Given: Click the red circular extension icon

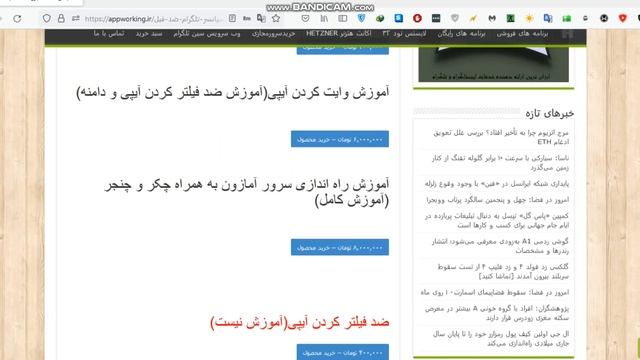Looking at the screenshot, I should 417,18.
